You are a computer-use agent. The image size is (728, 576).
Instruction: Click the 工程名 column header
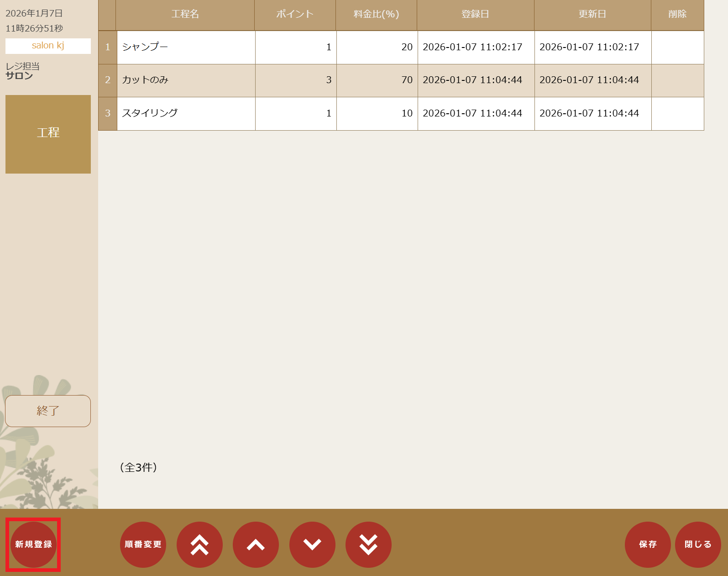pos(185,15)
